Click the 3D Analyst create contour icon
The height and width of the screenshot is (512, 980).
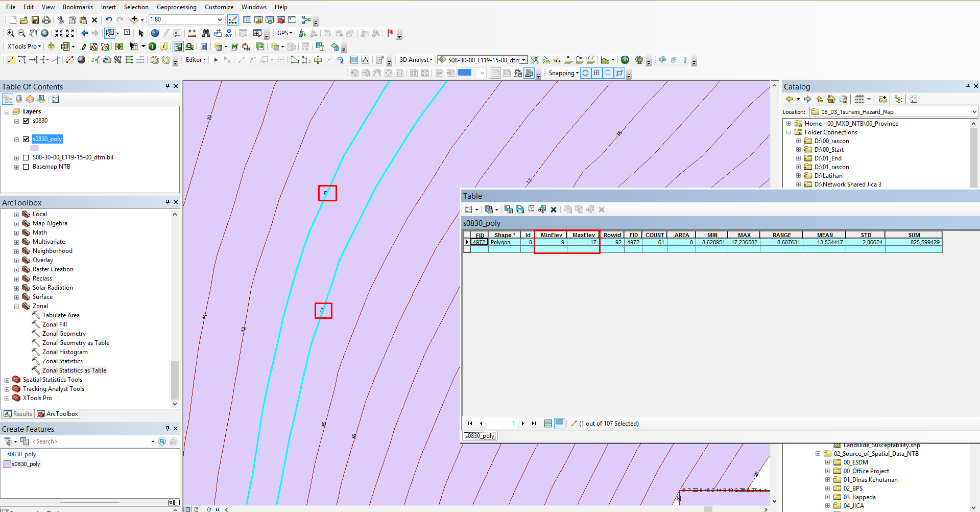pos(535,60)
